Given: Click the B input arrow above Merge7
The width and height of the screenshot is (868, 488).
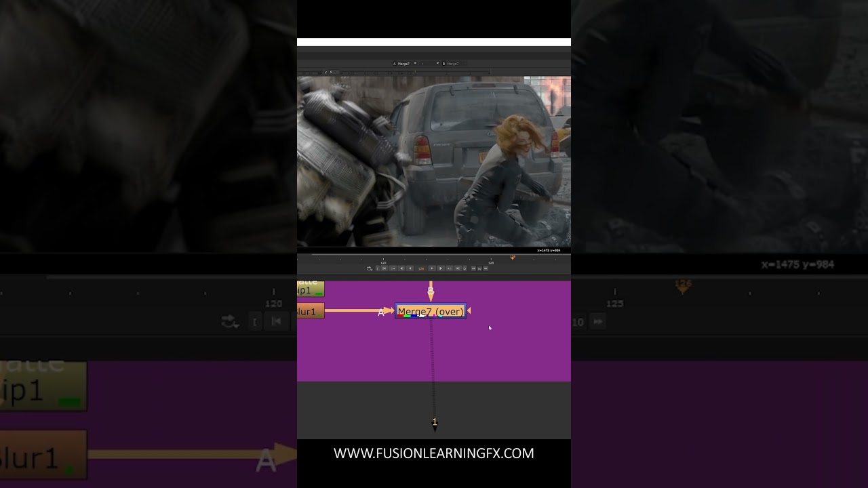Looking at the screenshot, I should pyautogui.click(x=431, y=293).
